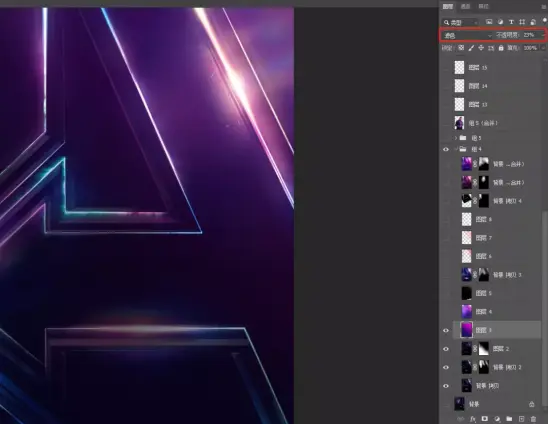The width and height of the screenshot is (548, 424).
Task: Lock all padlock icon in lock row
Action: [x=501, y=48]
